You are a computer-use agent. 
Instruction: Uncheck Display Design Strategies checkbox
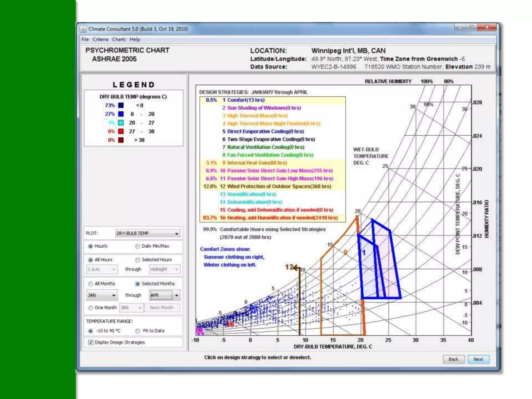pos(91,342)
